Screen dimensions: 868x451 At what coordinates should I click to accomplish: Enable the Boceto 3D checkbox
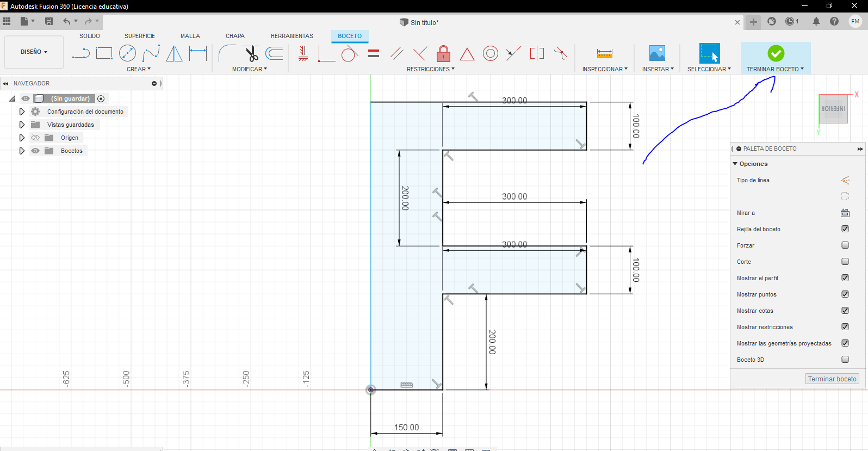(x=845, y=360)
